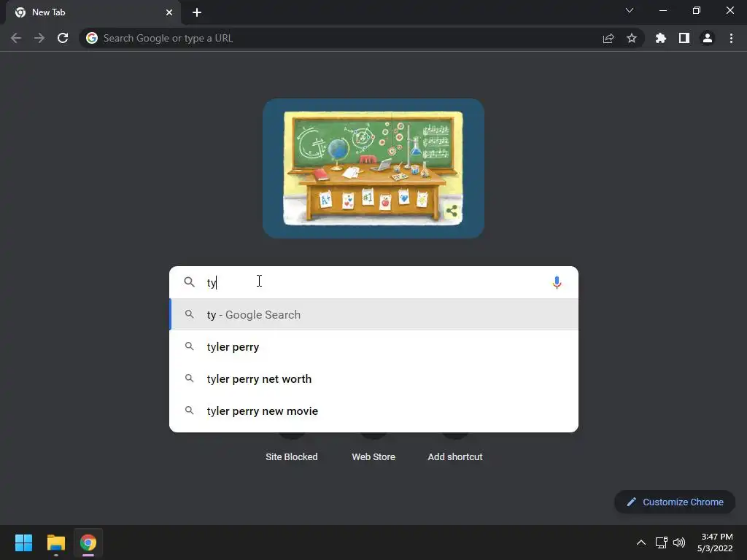Open the network status tray icon
Screen dimensions: 747x560
click(661, 542)
